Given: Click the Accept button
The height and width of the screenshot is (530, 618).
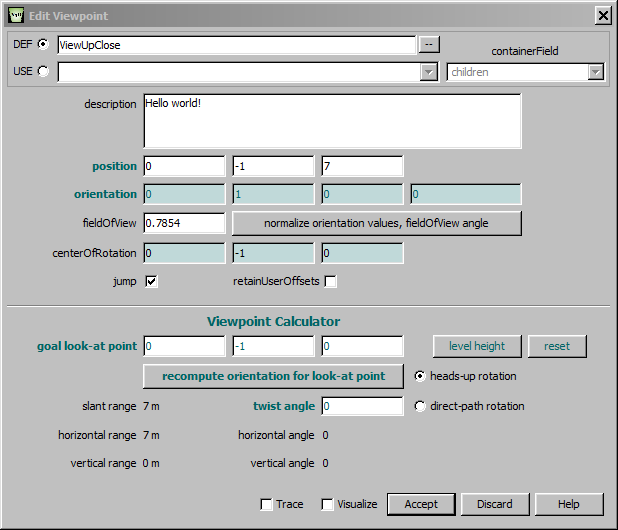Looking at the screenshot, I should point(421,504).
